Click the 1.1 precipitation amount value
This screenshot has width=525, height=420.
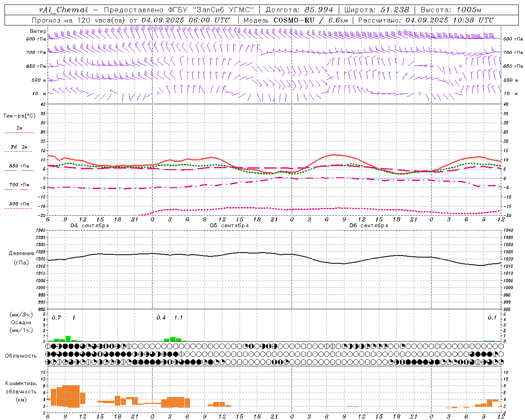coord(178,318)
